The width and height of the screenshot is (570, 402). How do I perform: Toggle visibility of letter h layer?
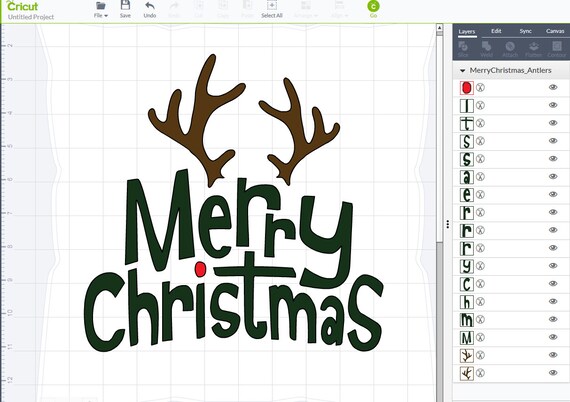[553, 301]
